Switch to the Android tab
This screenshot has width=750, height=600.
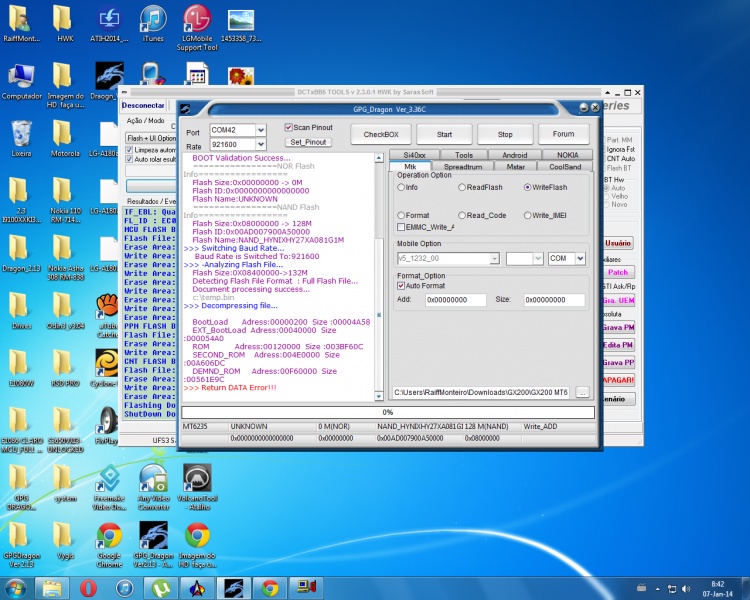tap(515, 155)
